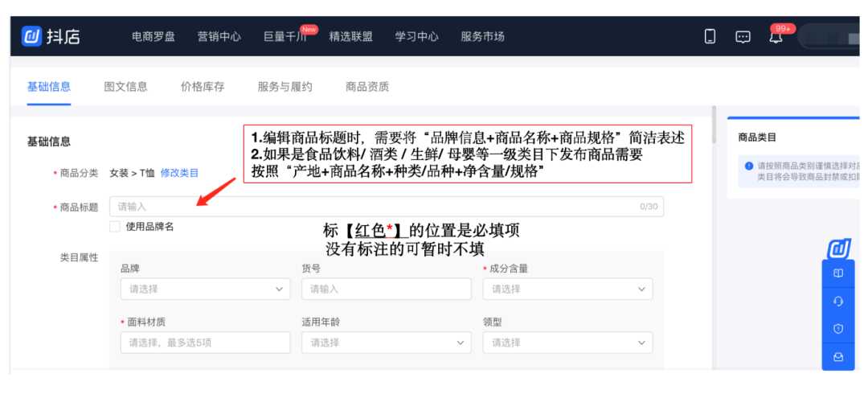This screenshot has height=394, width=868.
Task: Switch to the 商品资质 tab
Action: tap(367, 87)
